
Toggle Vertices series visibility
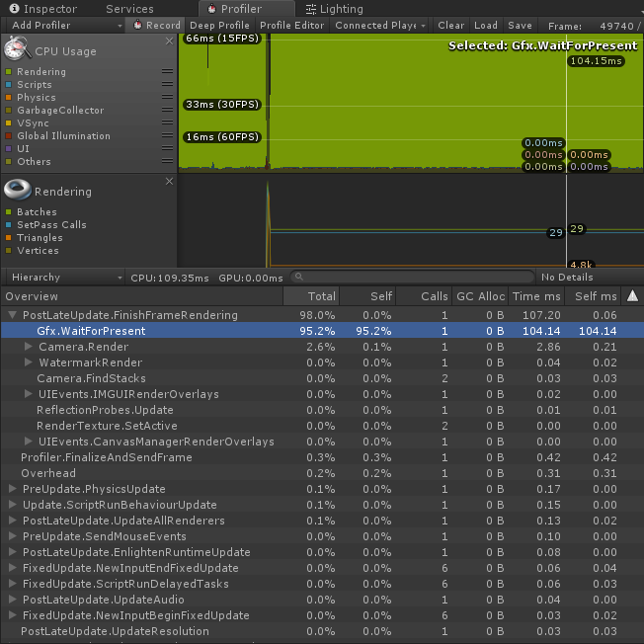[8, 251]
